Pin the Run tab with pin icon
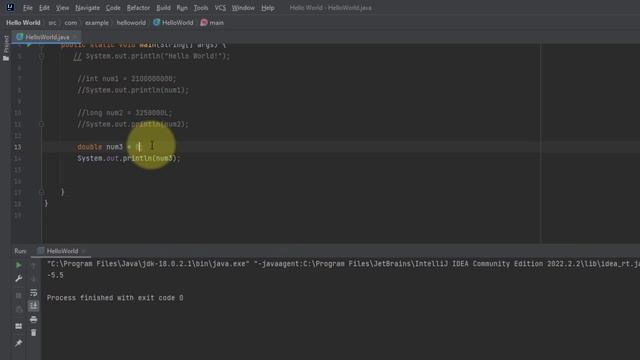Image resolution: width=640 pixels, height=360 pixels. click(x=19, y=343)
